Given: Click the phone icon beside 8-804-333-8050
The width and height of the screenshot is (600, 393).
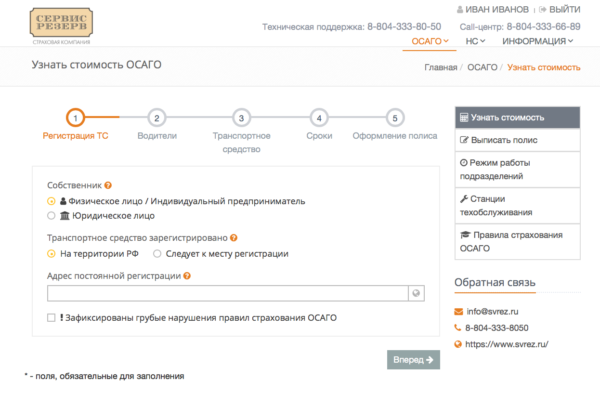Looking at the screenshot, I should [x=458, y=328].
